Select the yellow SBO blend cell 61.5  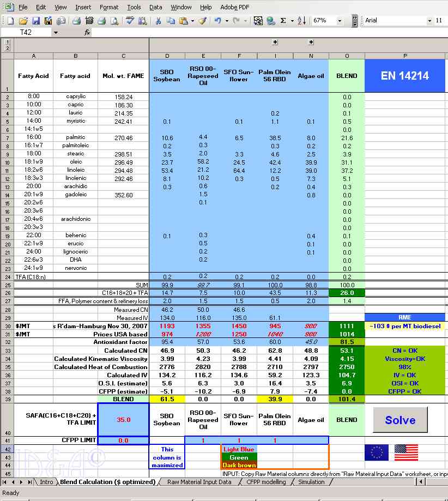point(167,399)
